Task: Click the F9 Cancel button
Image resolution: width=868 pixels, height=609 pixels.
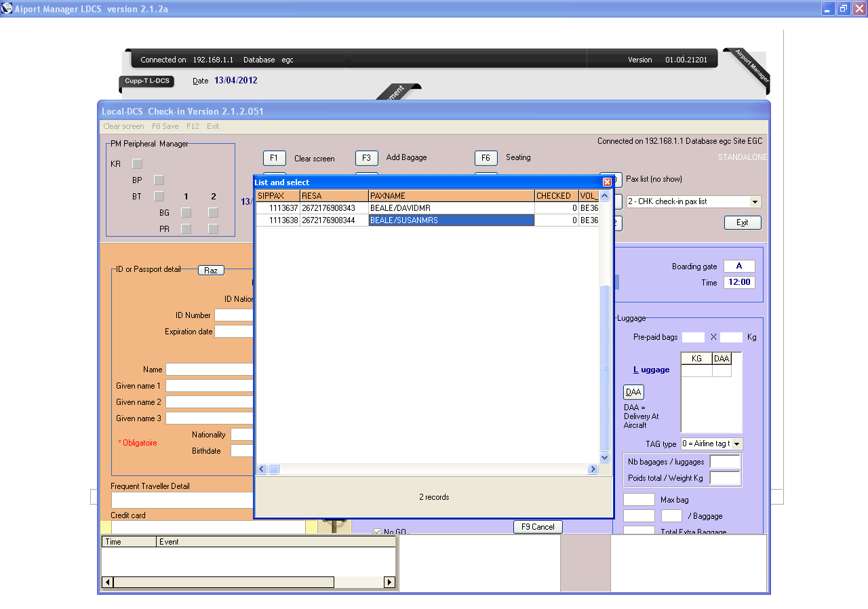Action: click(538, 527)
